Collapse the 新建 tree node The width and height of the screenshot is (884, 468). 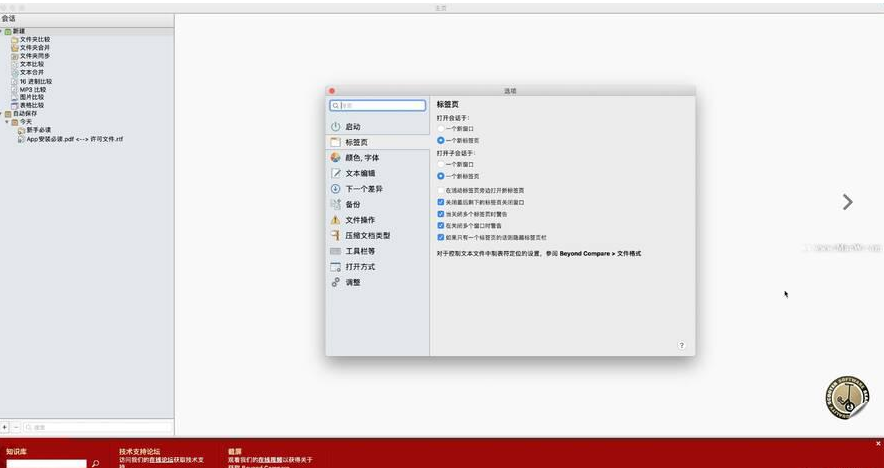[3, 31]
